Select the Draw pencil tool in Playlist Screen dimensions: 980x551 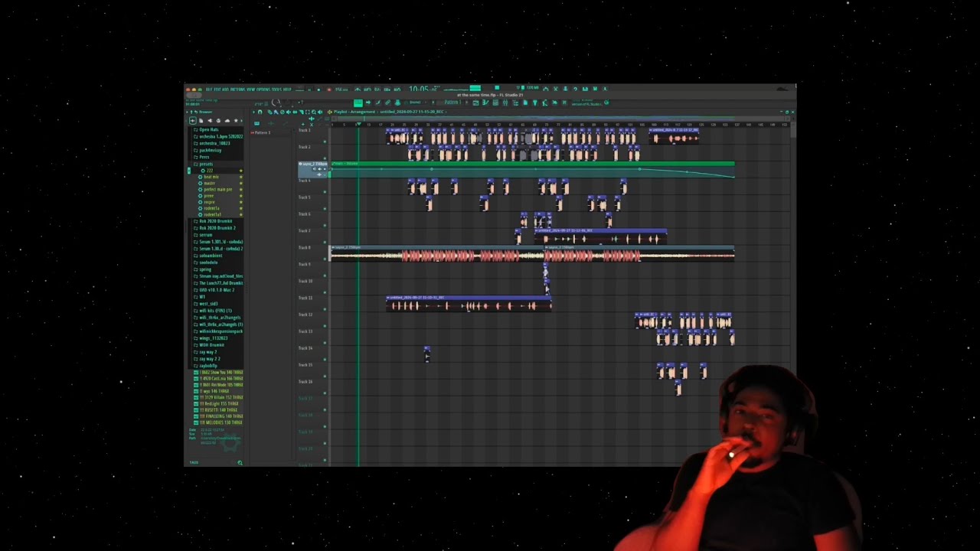click(x=269, y=112)
